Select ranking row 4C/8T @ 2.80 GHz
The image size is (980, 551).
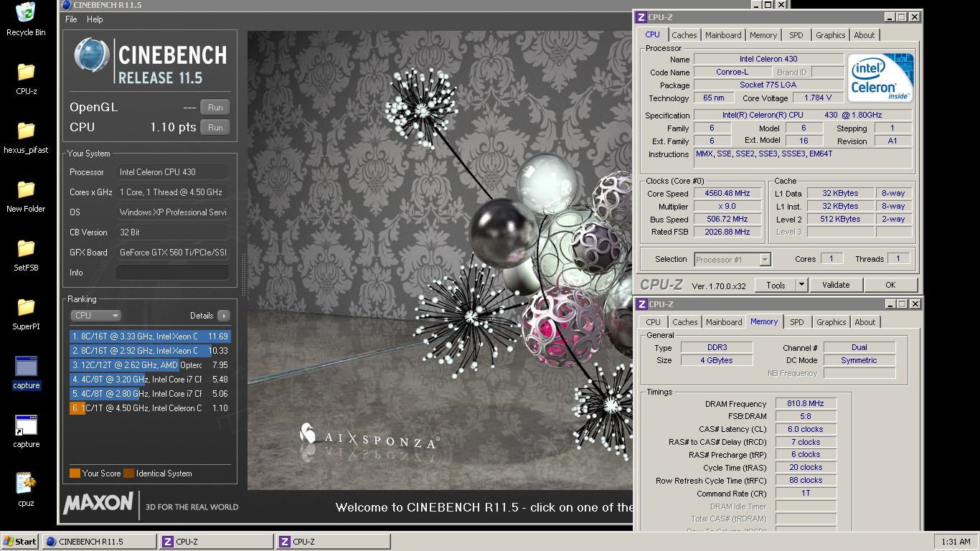(x=150, y=393)
